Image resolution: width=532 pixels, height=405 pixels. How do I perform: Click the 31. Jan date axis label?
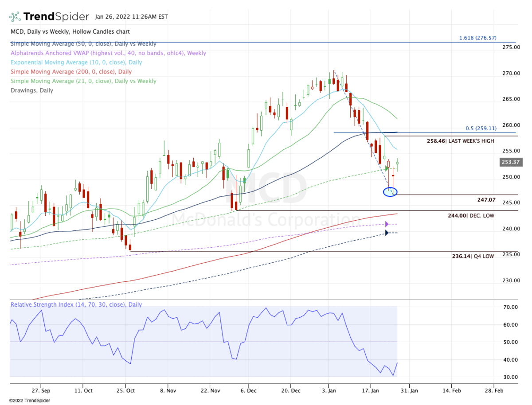[x=409, y=391]
